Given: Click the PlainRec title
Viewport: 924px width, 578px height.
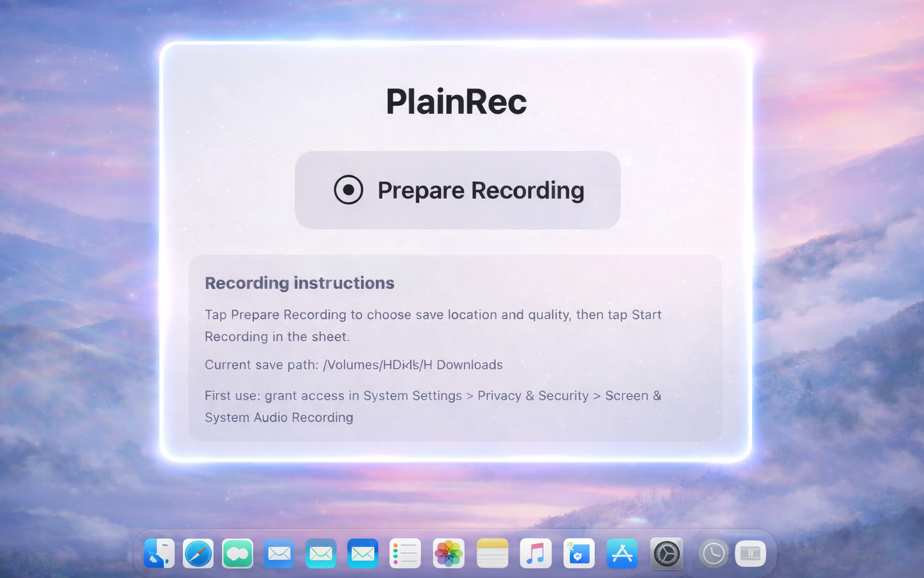Looking at the screenshot, I should [x=456, y=101].
